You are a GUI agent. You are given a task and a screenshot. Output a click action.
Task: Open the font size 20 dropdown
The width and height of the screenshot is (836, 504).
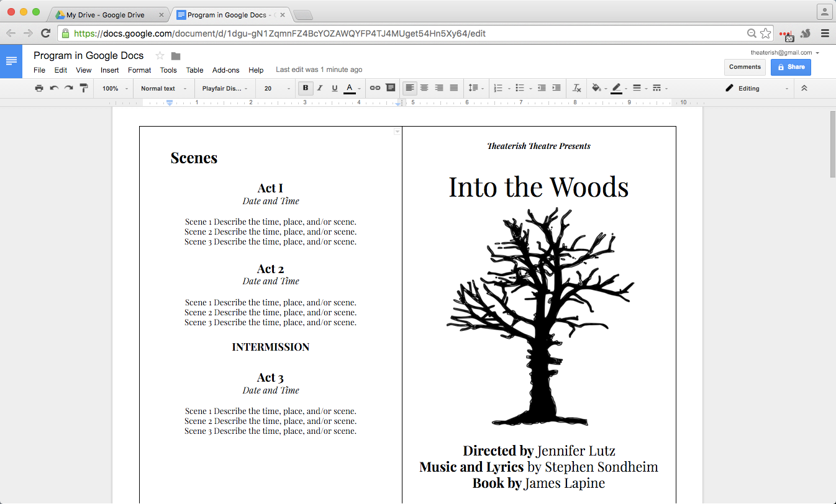click(277, 88)
